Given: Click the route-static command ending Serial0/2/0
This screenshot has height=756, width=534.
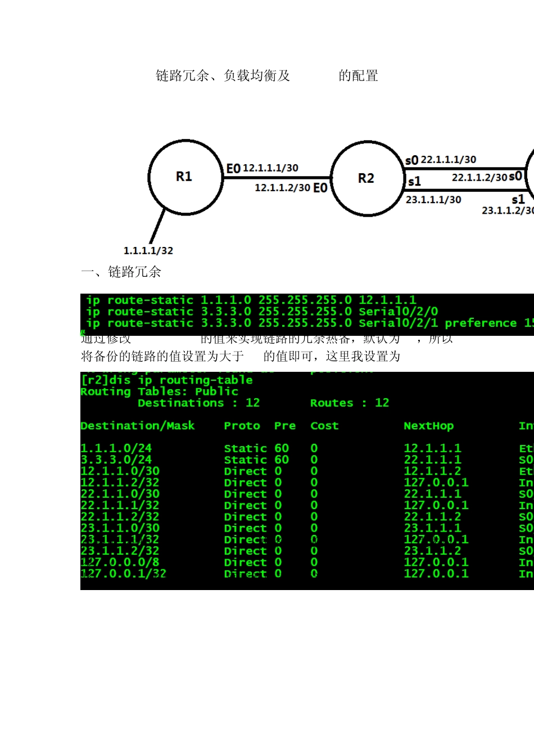Looking at the screenshot, I should pyautogui.click(x=262, y=312).
